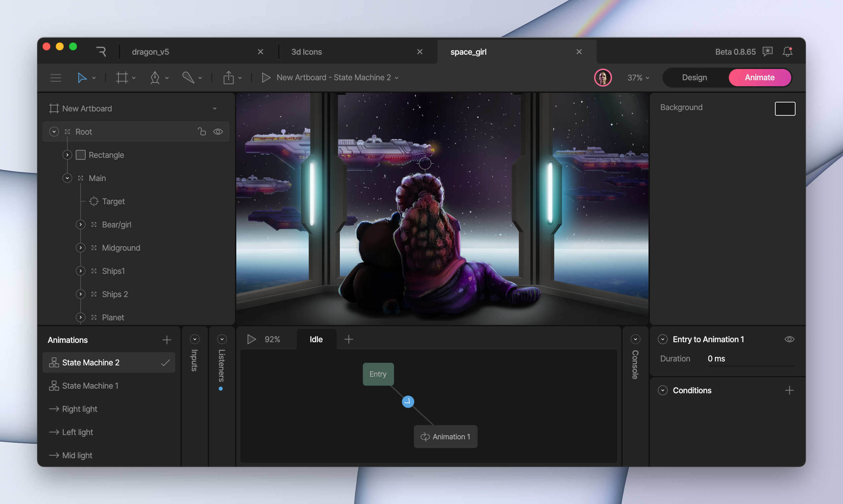The width and height of the screenshot is (843, 504).
Task: Collapse the Root tree node
Action: tap(54, 131)
